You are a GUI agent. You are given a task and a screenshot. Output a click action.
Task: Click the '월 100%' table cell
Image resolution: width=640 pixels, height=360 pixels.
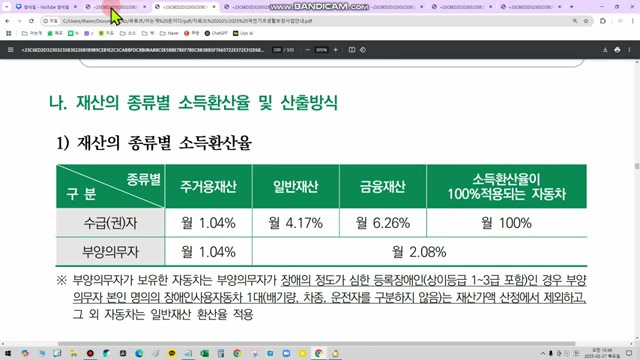(507, 223)
